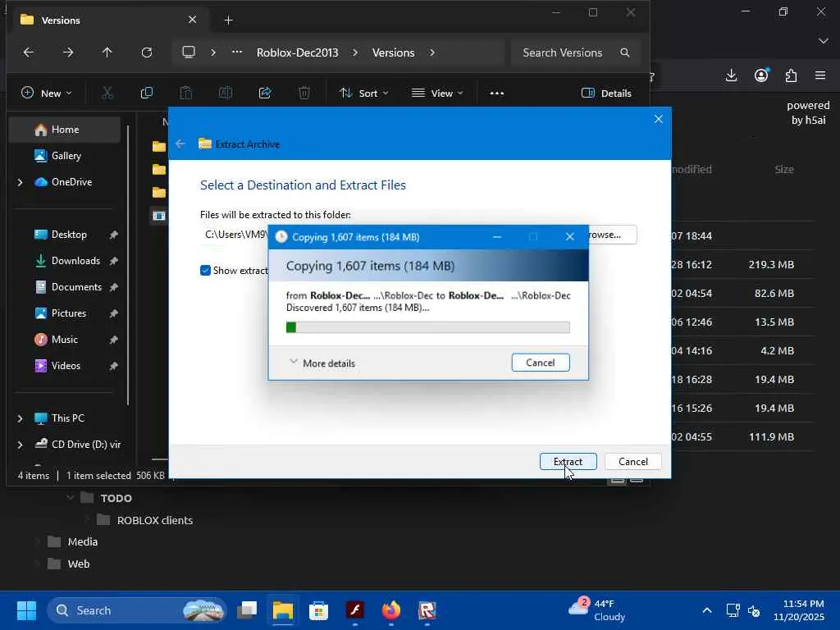Click the search magnifier in Search Versions
The width and height of the screenshot is (840, 630).
624,52
